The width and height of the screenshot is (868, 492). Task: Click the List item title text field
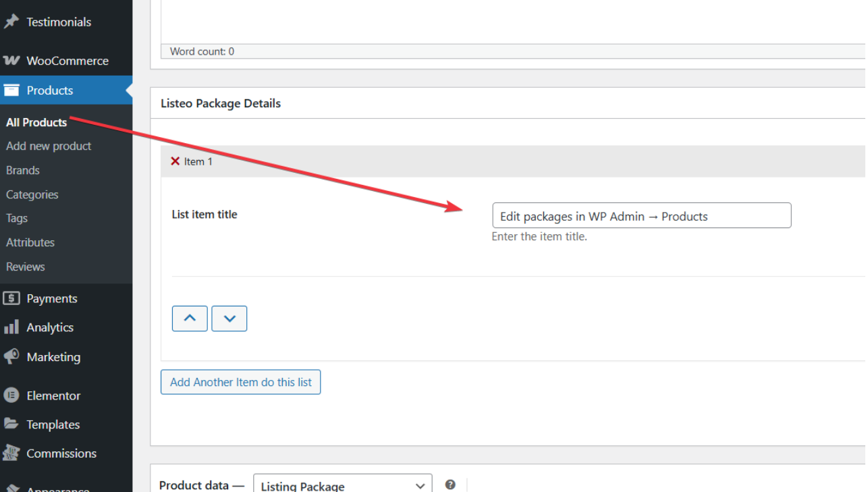(641, 216)
